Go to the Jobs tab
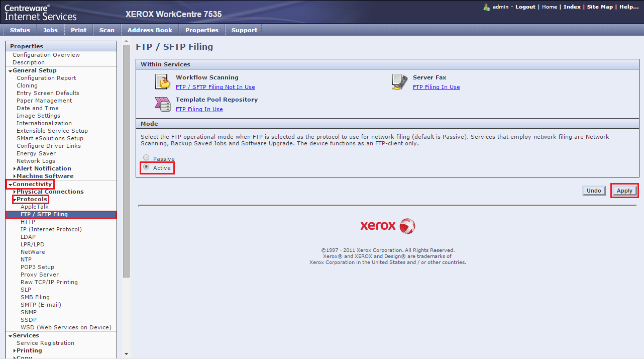 coord(50,30)
